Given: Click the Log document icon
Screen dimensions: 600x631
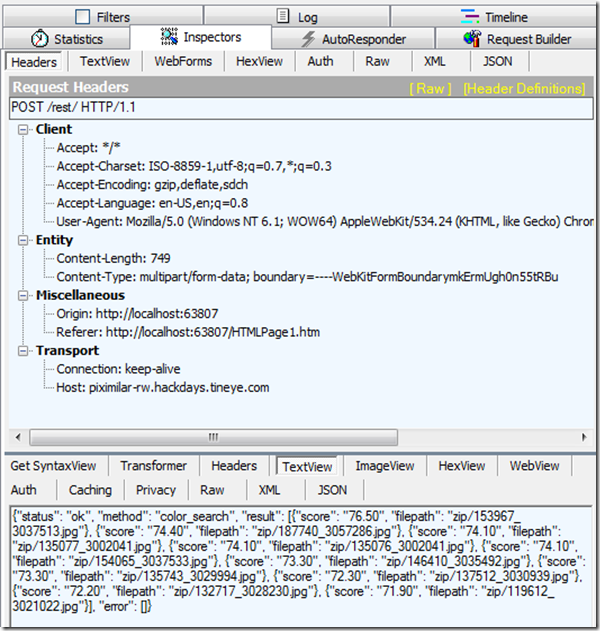Looking at the screenshot, I should (x=283, y=16).
